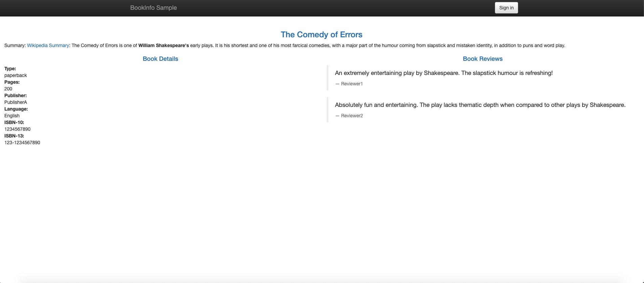Click the Reviewer1 attribution
The width and height of the screenshot is (644, 283).
[352, 84]
